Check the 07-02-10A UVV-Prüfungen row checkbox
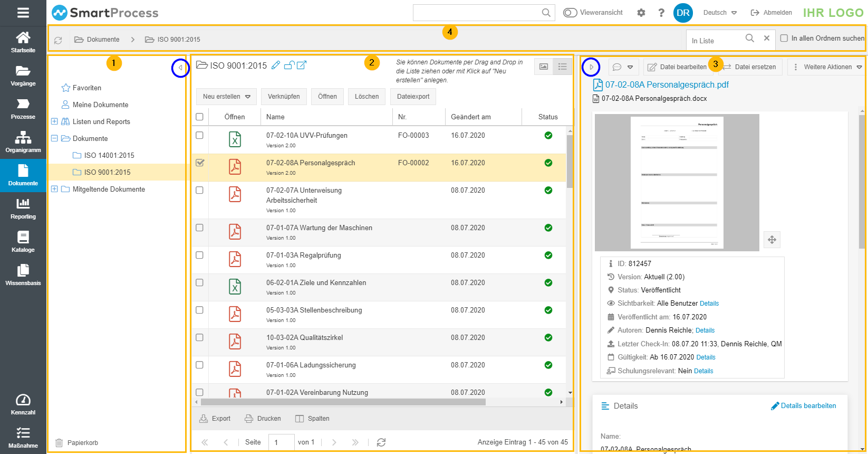 pyautogui.click(x=199, y=135)
